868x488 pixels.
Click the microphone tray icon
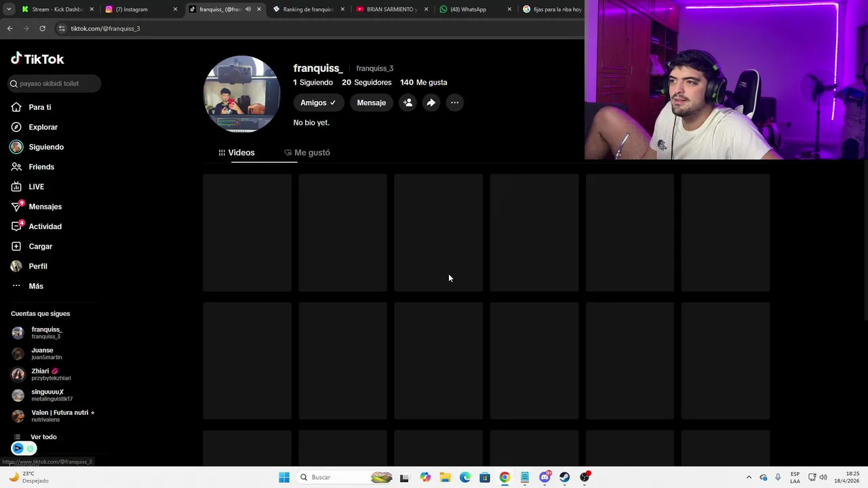(778, 477)
